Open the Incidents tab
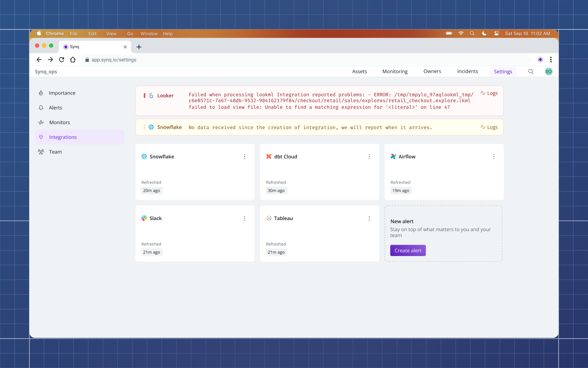Image resolution: width=588 pixels, height=368 pixels. tap(467, 71)
